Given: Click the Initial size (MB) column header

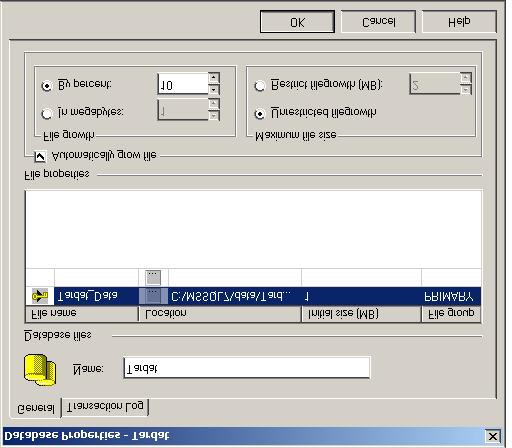Looking at the screenshot, I should [x=361, y=314].
